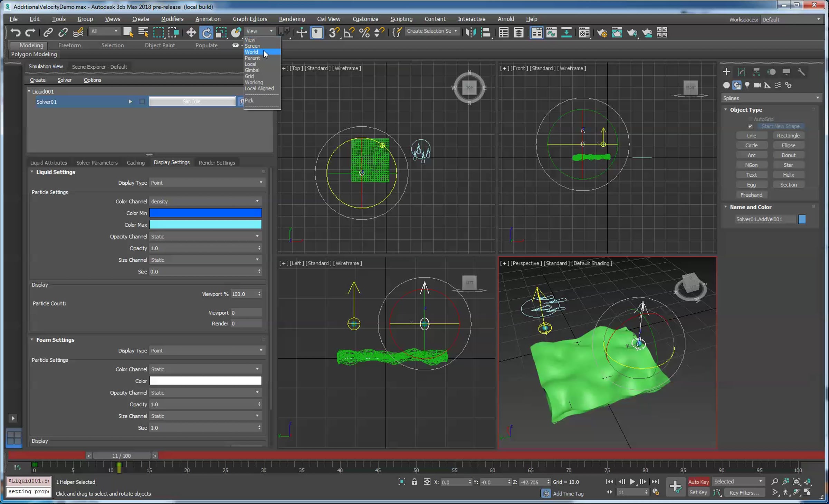Click the Helix shape button
Viewport: 829px width, 504px height.
788,175
